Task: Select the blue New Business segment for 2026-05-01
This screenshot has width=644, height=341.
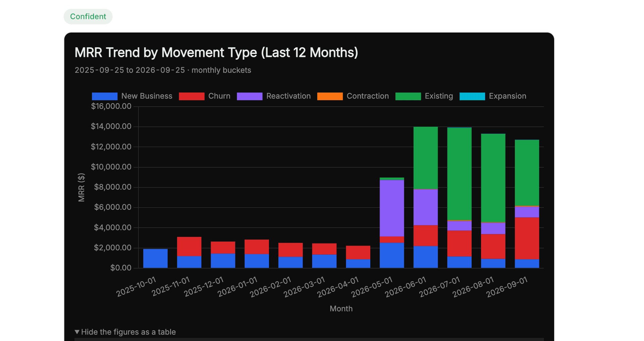Action: 392,255
